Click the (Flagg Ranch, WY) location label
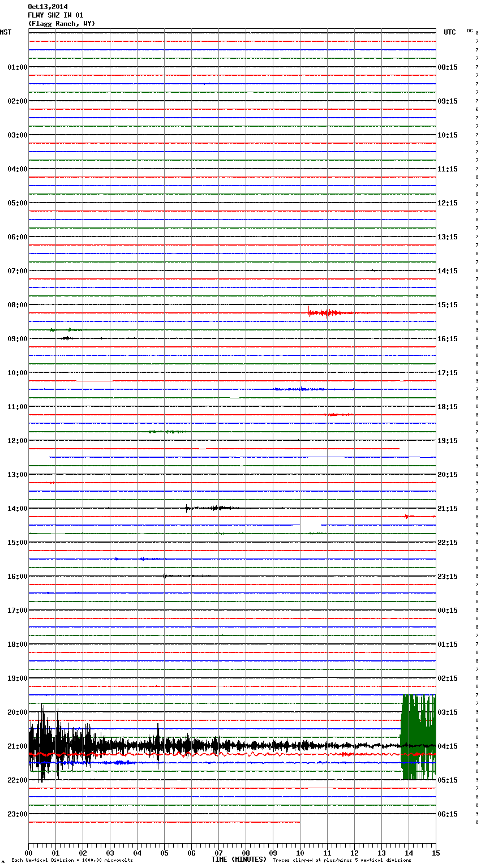The height and width of the screenshot is (868, 481). [x=62, y=24]
